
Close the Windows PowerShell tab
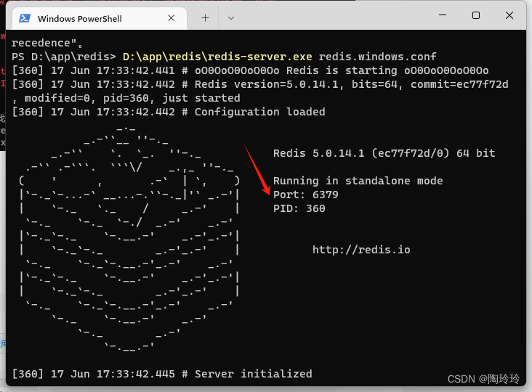click(172, 18)
